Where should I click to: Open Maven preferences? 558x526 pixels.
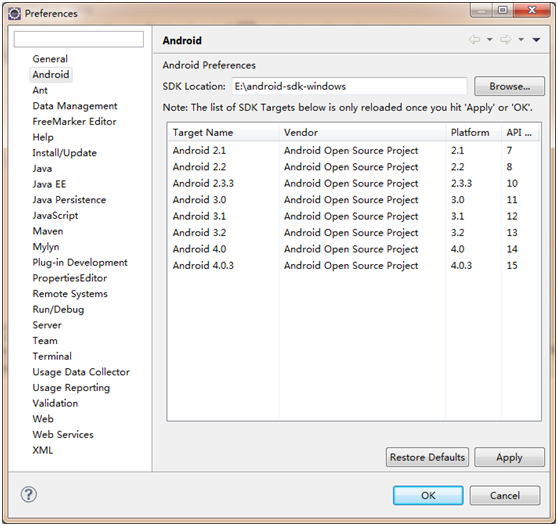(x=48, y=231)
